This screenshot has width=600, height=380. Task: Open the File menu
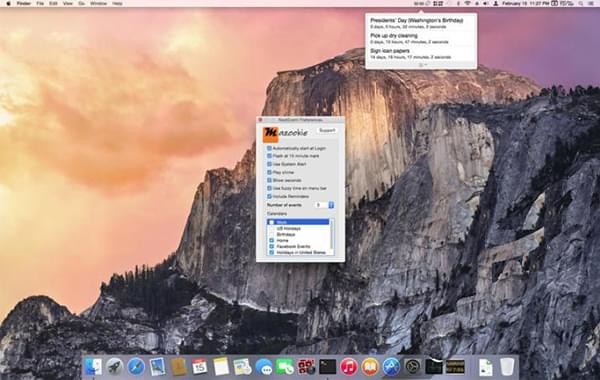pos(40,3)
